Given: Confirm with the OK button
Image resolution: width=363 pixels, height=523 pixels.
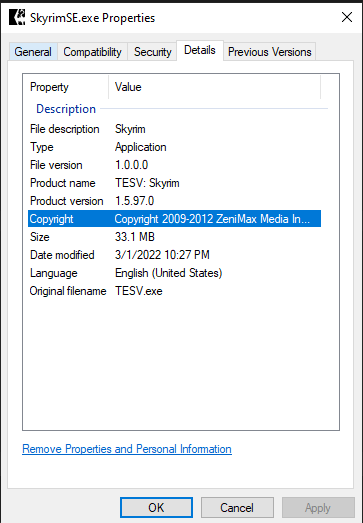Looking at the screenshot, I should pyautogui.click(x=156, y=508).
